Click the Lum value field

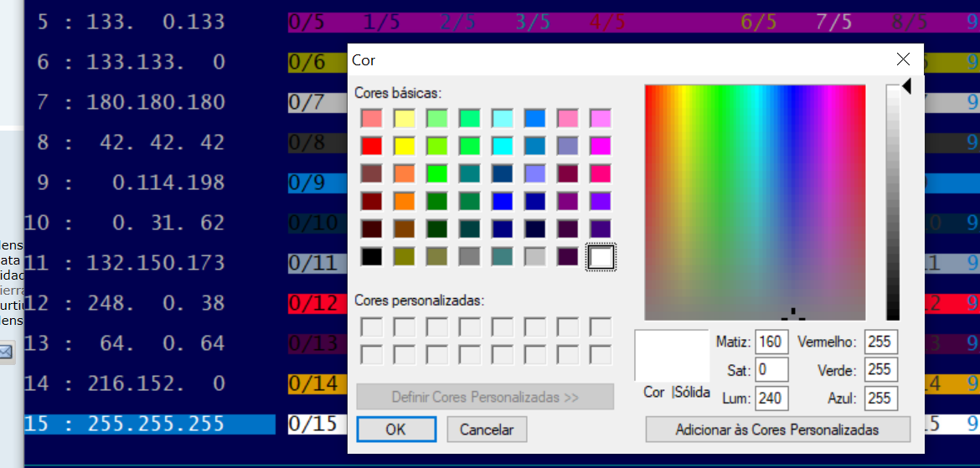pos(771,398)
